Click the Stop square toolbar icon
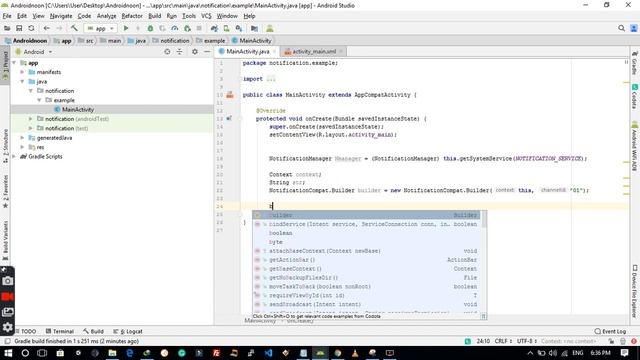The height and width of the screenshot is (360, 640). (x=199, y=28)
